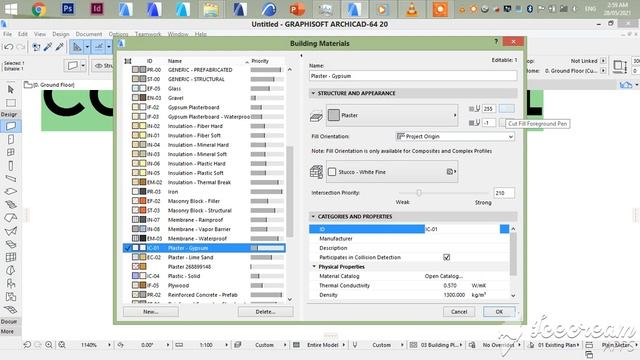The width and height of the screenshot is (640, 360).
Task: Open the Window menu
Action: [x=178, y=34]
